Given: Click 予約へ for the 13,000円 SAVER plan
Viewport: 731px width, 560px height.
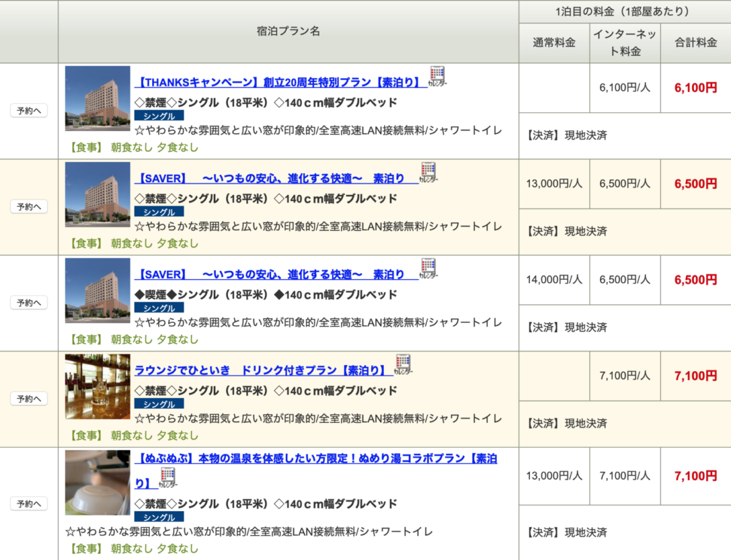Looking at the screenshot, I should pyautogui.click(x=29, y=207).
